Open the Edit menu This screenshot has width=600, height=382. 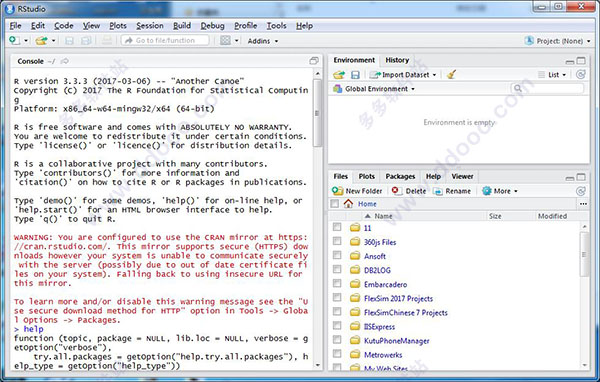point(38,26)
